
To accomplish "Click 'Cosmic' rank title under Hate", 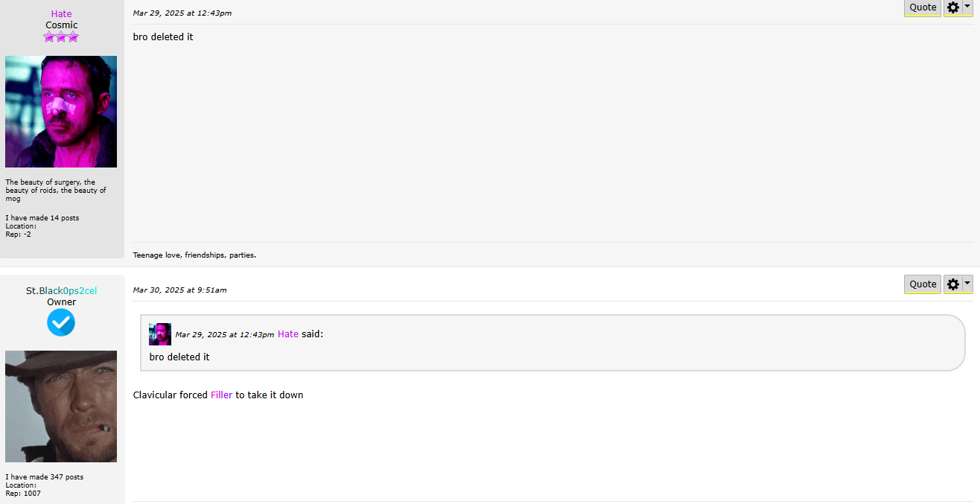I will coord(62,25).
